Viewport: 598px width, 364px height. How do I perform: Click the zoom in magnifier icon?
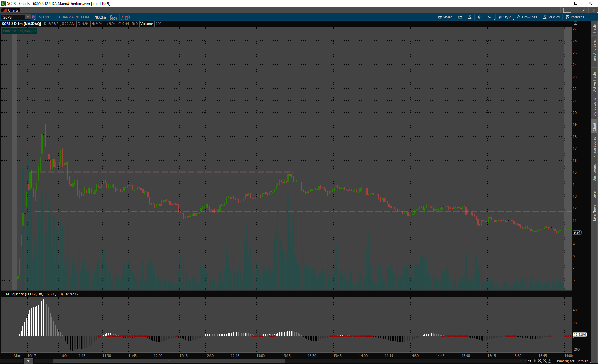[x=540, y=361]
